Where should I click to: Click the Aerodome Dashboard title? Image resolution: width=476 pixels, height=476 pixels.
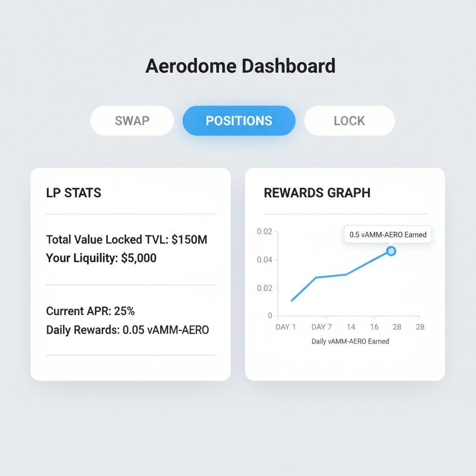click(240, 66)
